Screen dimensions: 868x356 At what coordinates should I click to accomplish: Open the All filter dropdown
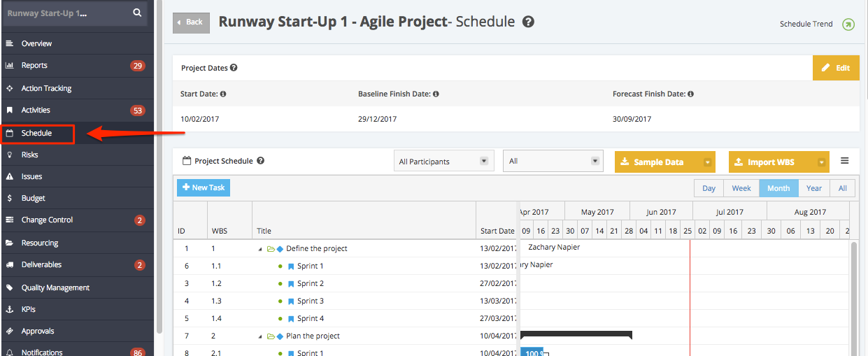[552, 162]
